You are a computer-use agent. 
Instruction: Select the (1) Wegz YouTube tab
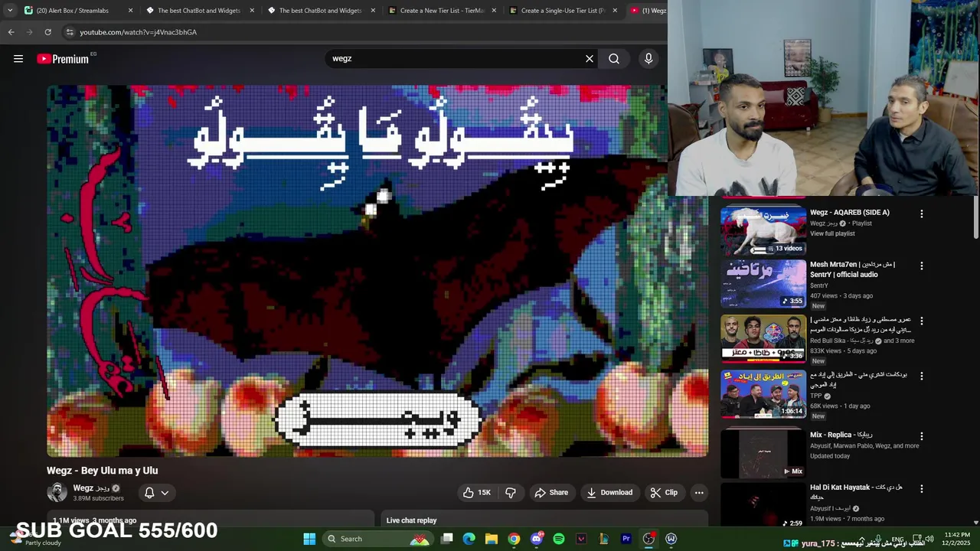tap(648, 11)
